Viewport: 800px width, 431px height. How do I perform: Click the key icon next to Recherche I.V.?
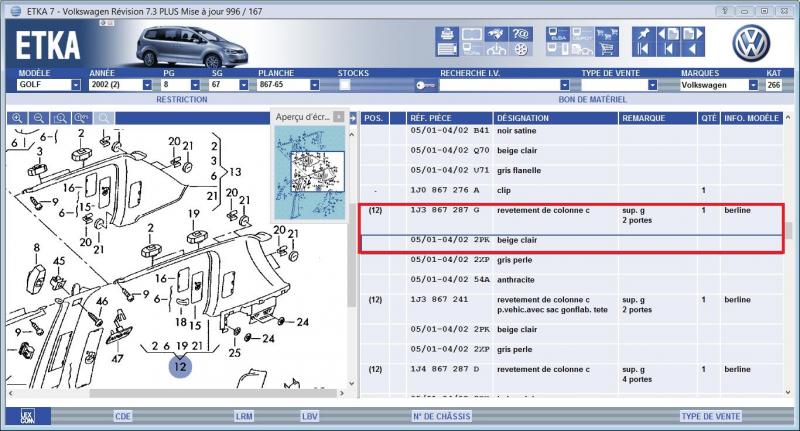(x=425, y=85)
